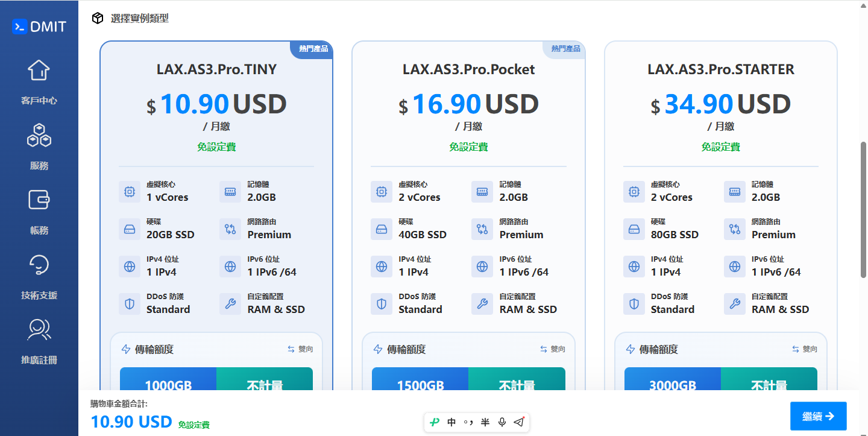The width and height of the screenshot is (868, 436).
Task: Toggle the punctuation mode in the IME bar
Action: coord(468,423)
